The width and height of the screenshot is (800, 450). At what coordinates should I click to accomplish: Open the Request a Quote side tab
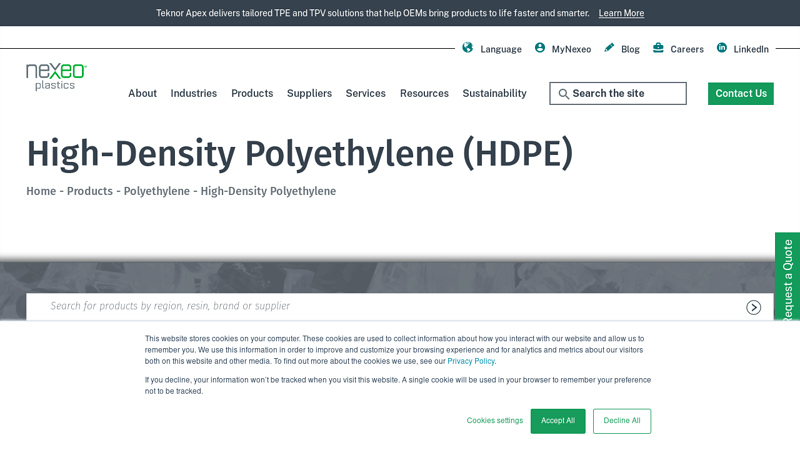[787, 280]
